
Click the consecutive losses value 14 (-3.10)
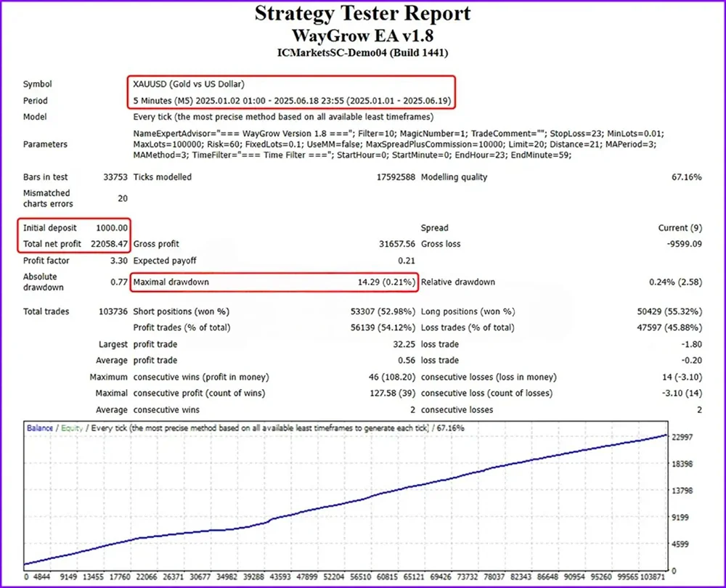click(x=682, y=377)
